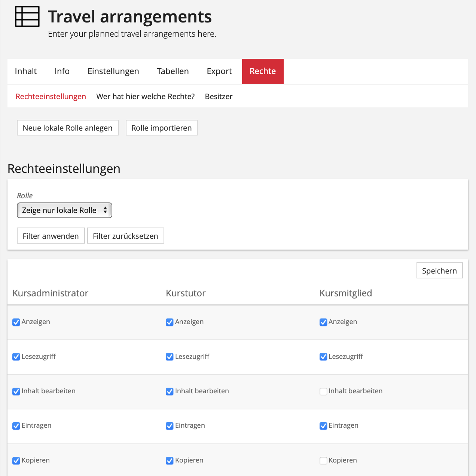476x476 pixels.
Task: Disable Kopieren for Kurstutor
Action: 170,461
